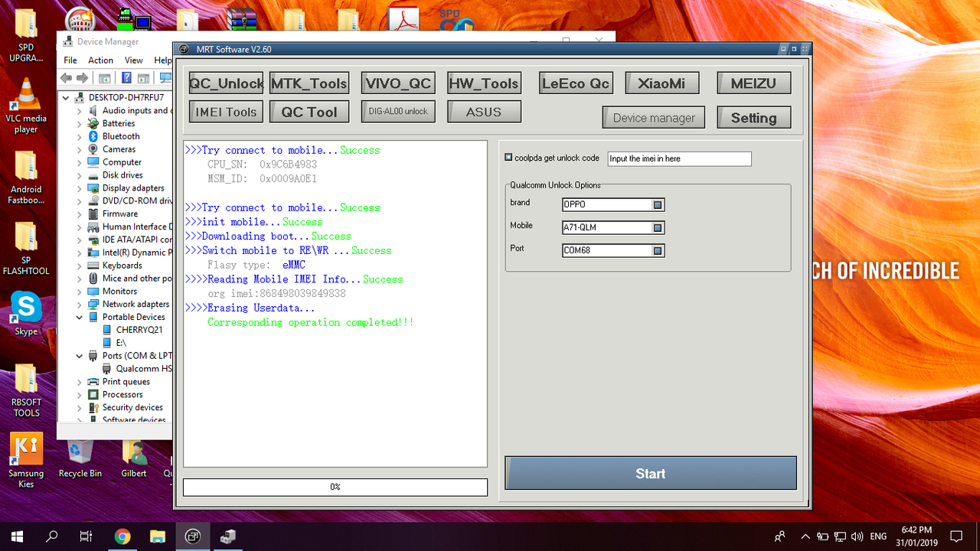Select Disk drives in device tree
This screenshot has width=980, height=551.
click(x=122, y=175)
